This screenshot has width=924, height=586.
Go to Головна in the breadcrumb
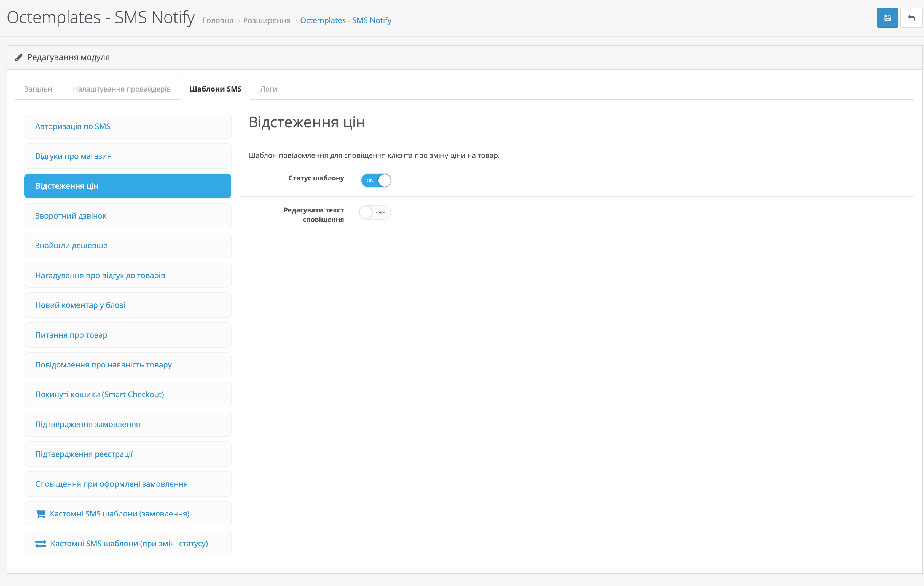tap(217, 20)
